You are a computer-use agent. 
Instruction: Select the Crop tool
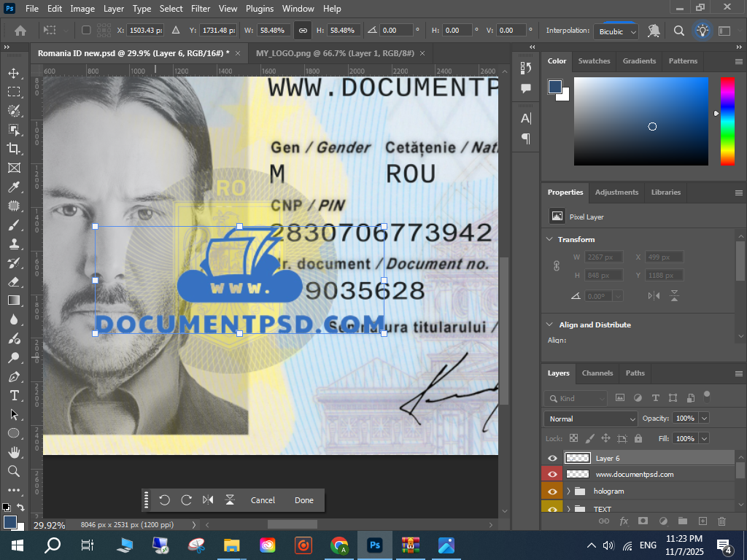click(x=14, y=149)
